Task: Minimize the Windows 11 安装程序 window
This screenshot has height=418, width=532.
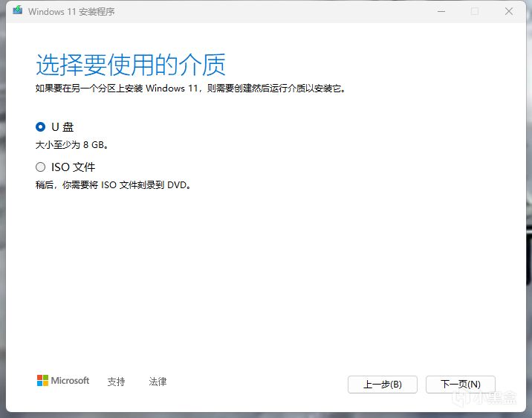Action: [x=441, y=11]
